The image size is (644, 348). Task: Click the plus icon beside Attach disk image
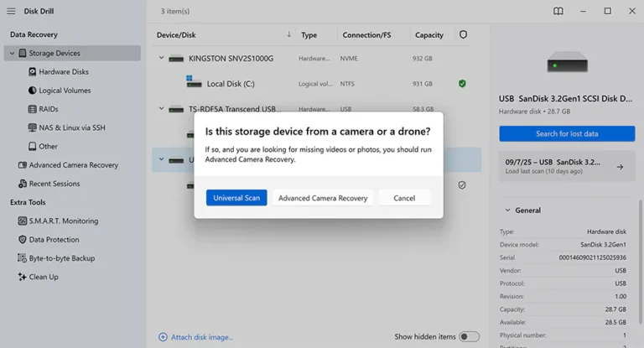pos(163,337)
